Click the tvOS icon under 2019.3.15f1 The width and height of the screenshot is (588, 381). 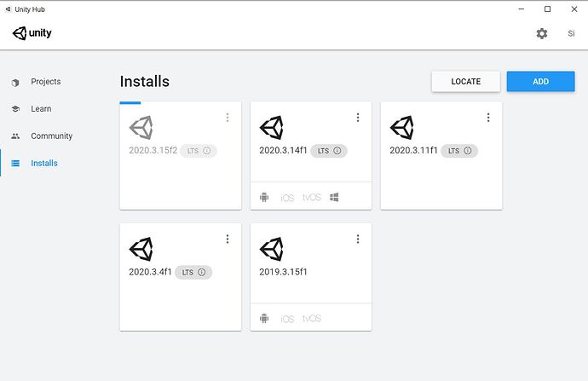312,319
